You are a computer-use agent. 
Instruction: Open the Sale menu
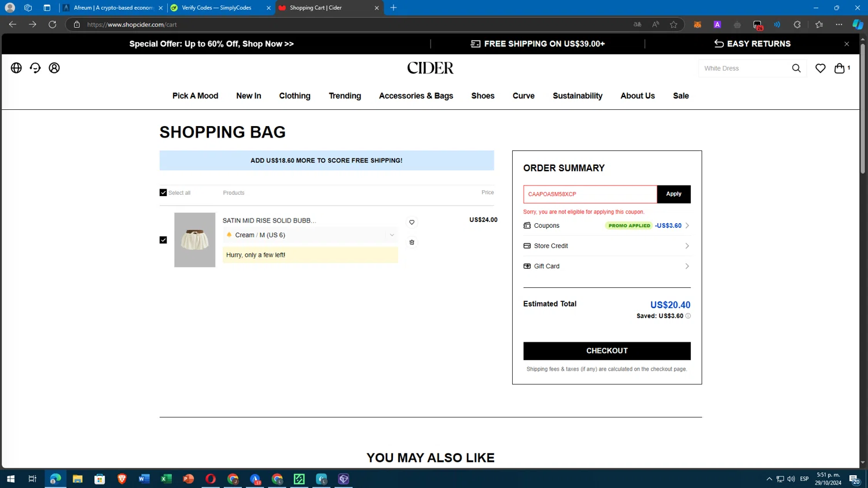(681, 96)
